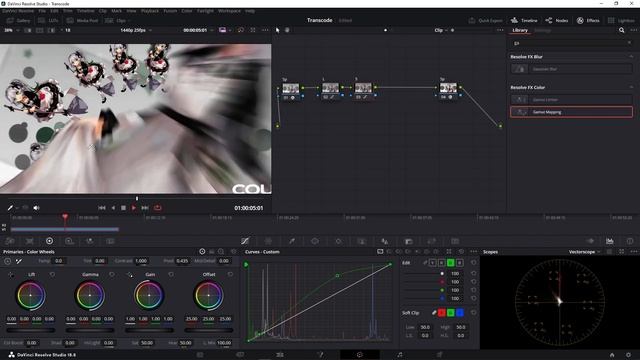Viewport: 640px width, 360px height.
Task: Open the Tracker palette
Action: point(338,241)
